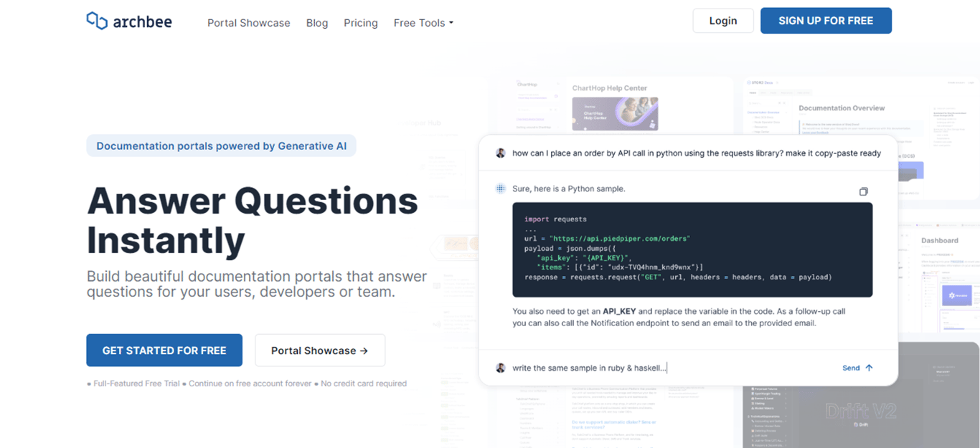Screen dimensions: 980x448
Task: Open the ChartHop Help Center thumbnail
Action: pos(615,113)
